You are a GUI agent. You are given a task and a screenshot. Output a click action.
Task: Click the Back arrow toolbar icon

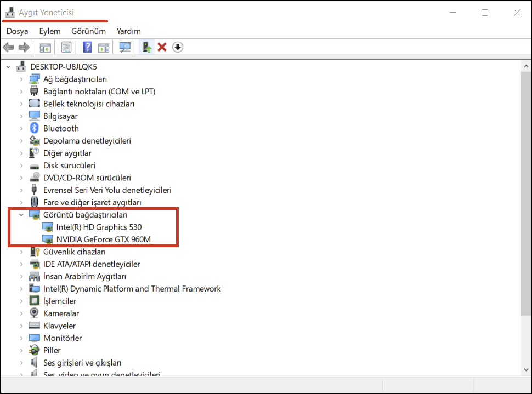[8, 47]
